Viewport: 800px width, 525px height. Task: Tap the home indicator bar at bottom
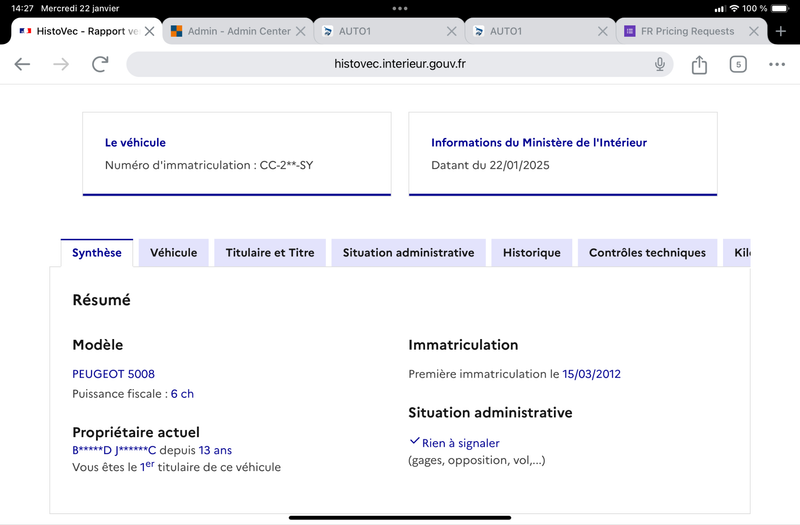pyautogui.click(x=400, y=517)
